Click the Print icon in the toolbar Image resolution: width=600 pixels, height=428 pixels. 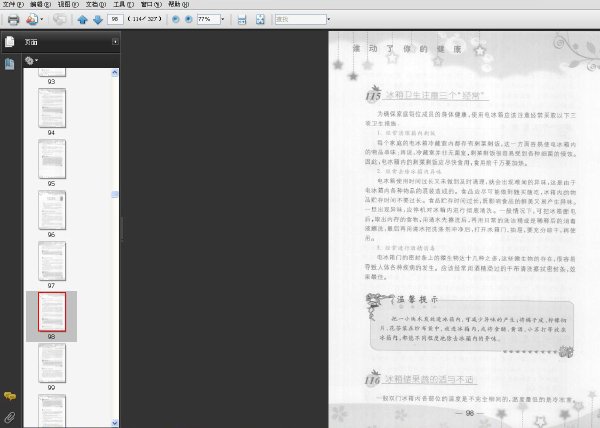[13, 20]
